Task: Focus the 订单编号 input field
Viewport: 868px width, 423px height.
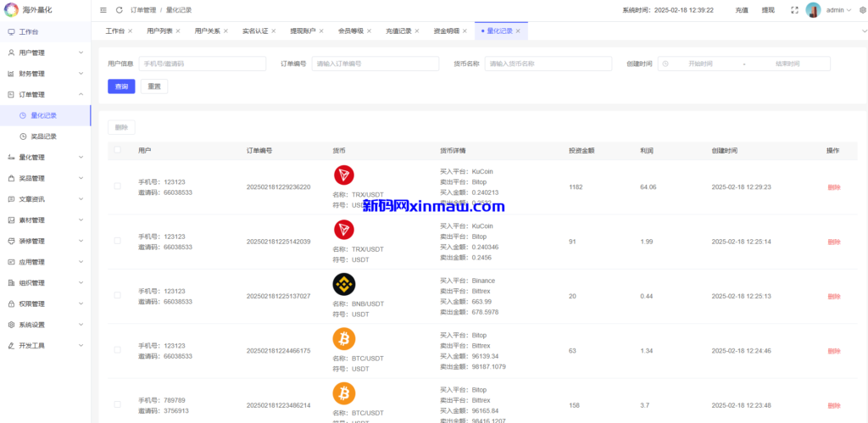Action: tap(376, 64)
